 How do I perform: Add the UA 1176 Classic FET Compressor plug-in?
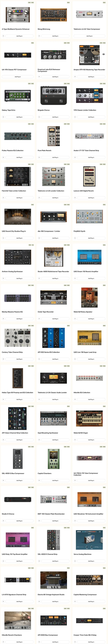click(18, 77)
